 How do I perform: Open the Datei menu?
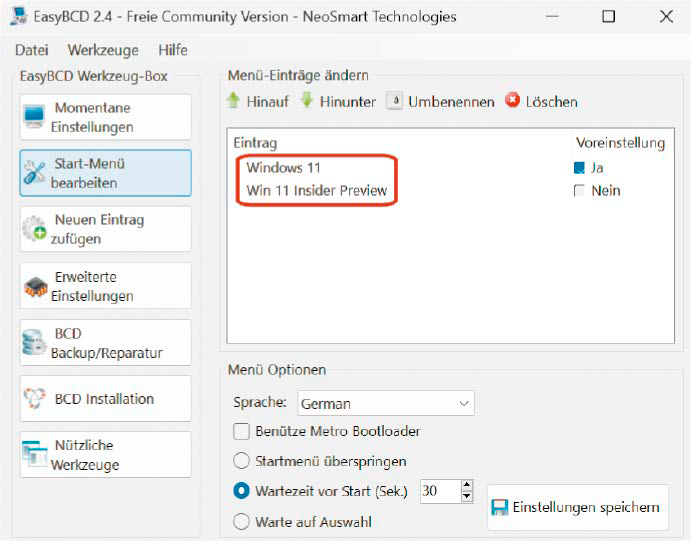point(32,50)
